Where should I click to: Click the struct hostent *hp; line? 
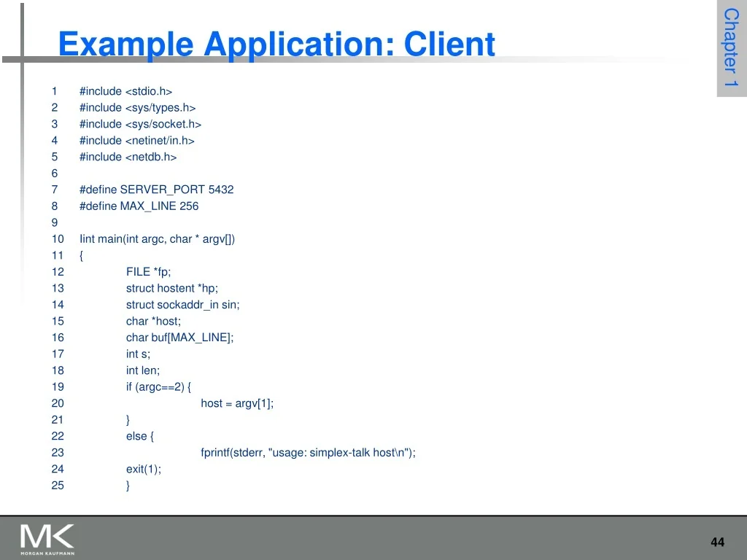(171, 288)
